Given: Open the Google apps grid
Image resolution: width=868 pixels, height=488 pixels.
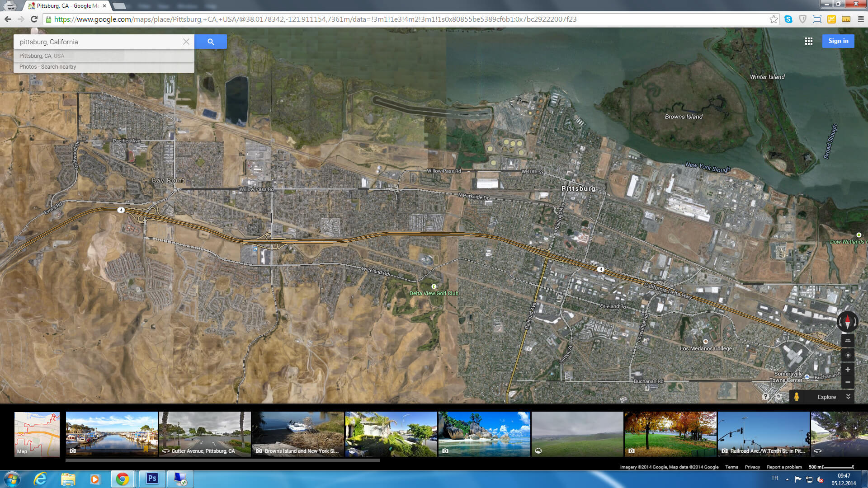Looking at the screenshot, I should [x=809, y=41].
